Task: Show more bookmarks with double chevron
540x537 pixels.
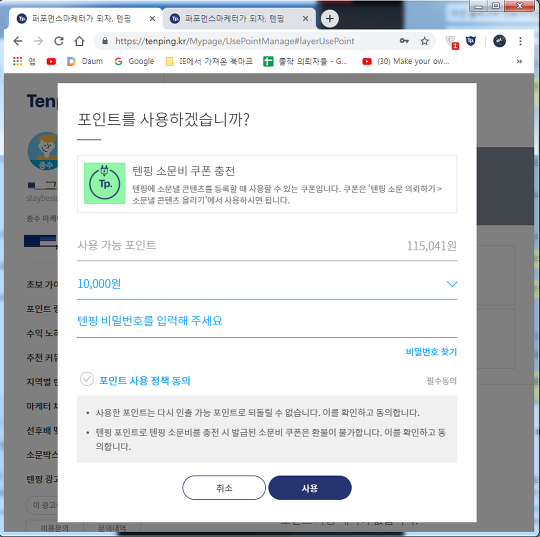Action: [519, 61]
